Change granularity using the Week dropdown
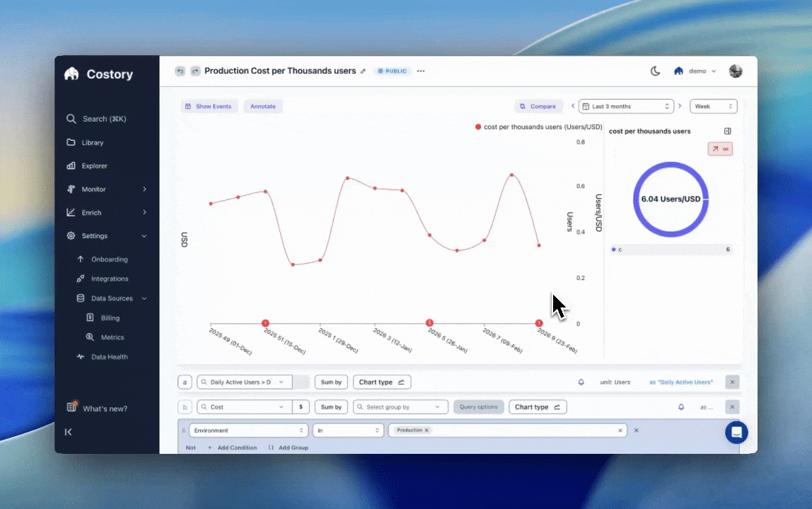 coord(713,106)
